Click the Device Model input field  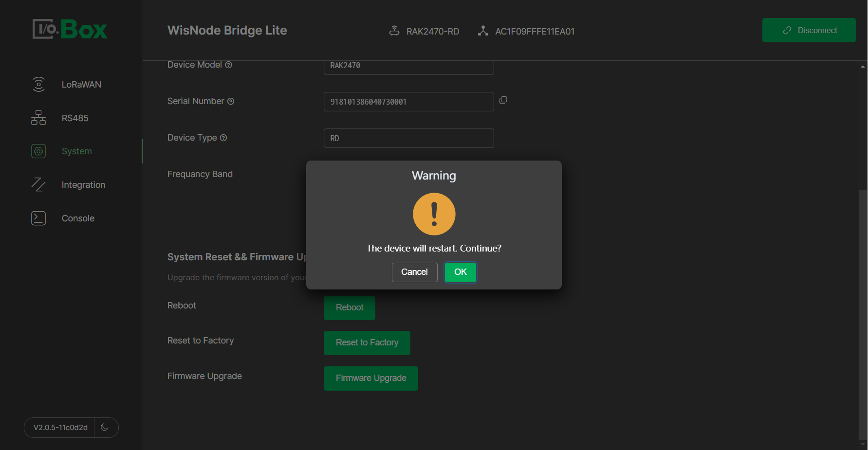(409, 67)
